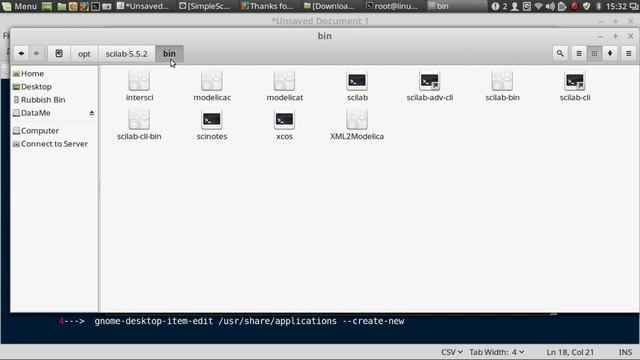Viewport: 640px width, 360px height.
Task: Open the view options down-arrow dropdown
Action: point(610,53)
